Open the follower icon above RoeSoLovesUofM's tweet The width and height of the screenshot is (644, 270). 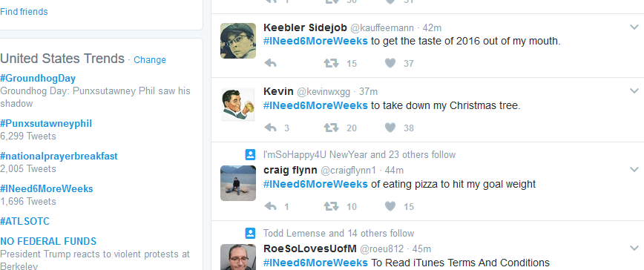(x=250, y=233)
